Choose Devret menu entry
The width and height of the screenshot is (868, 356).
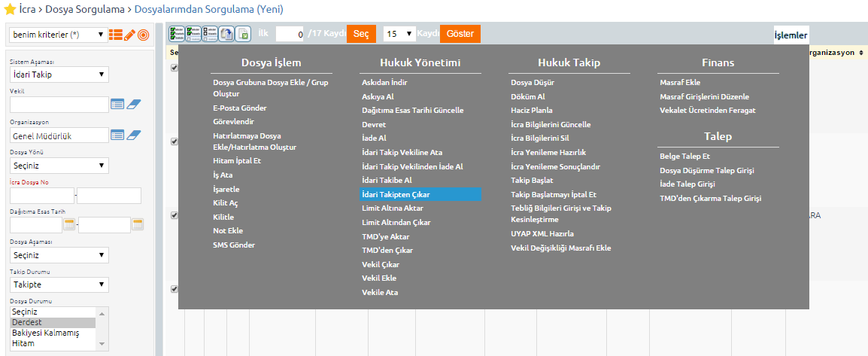tap(374, 124)
